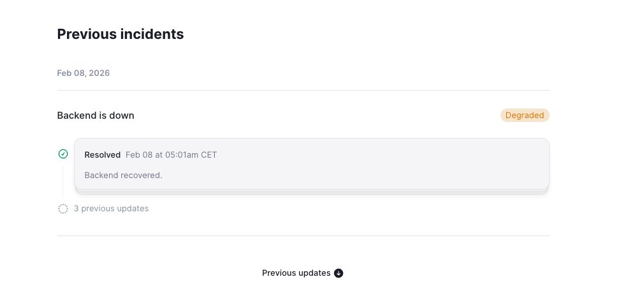Click the orange Degraded status badge
The width and height of the screenshot is (644, 293).
coord(525,116)
